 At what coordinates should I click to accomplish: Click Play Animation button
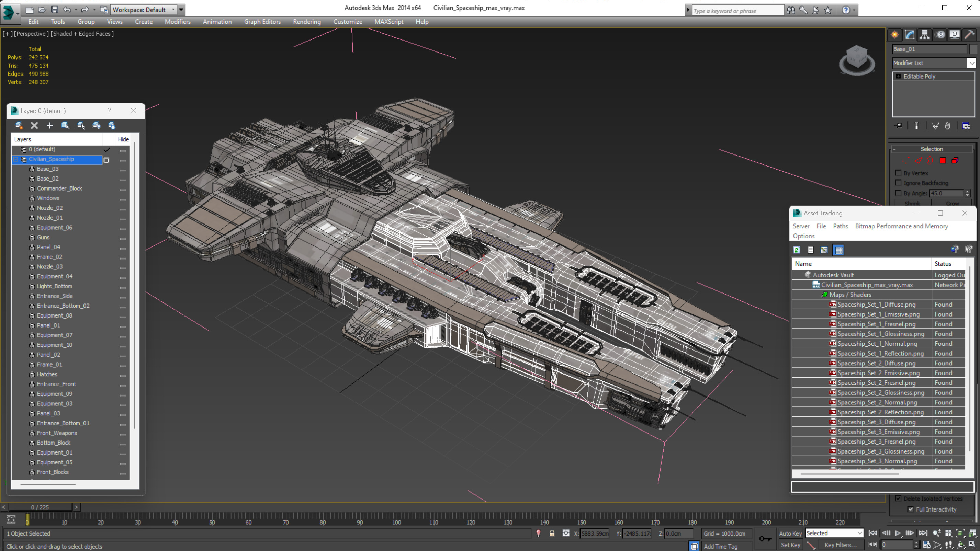pyautogui.click(x=898, y=533)
